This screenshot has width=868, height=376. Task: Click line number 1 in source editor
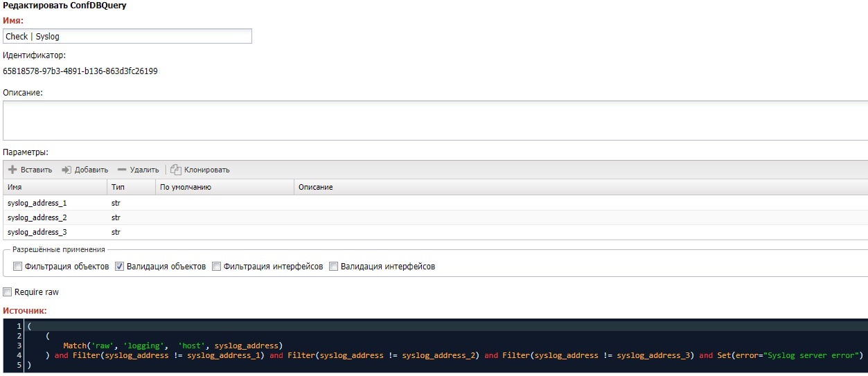pyautogui.click(x=19, y=325)
